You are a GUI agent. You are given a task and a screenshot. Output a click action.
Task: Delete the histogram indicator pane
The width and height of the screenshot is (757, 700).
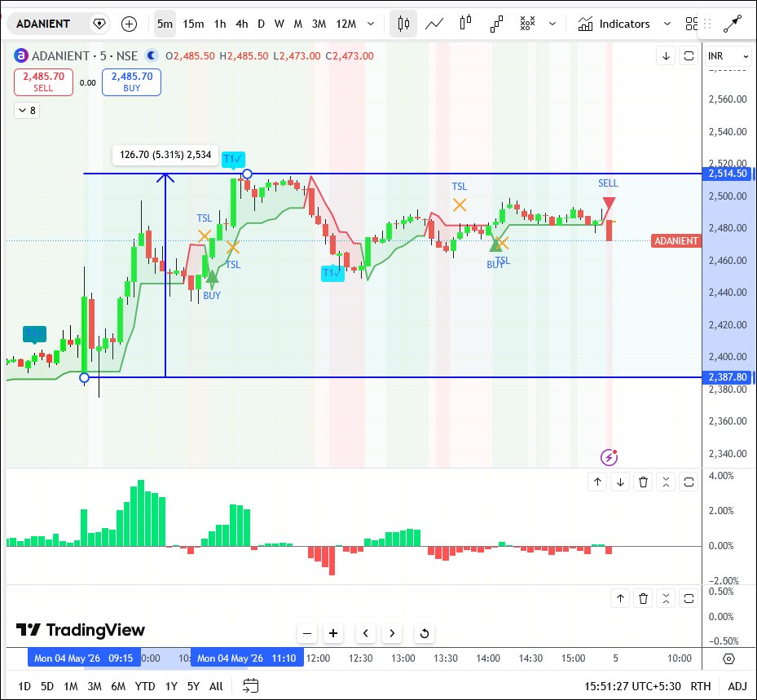point(643,482)
